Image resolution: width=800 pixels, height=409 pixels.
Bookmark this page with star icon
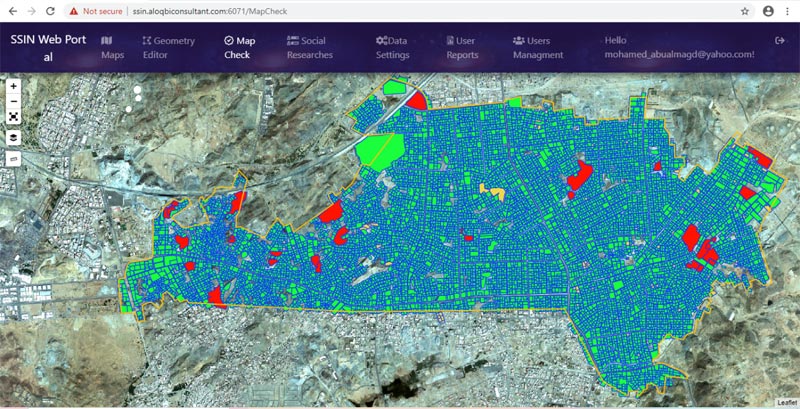744,11
